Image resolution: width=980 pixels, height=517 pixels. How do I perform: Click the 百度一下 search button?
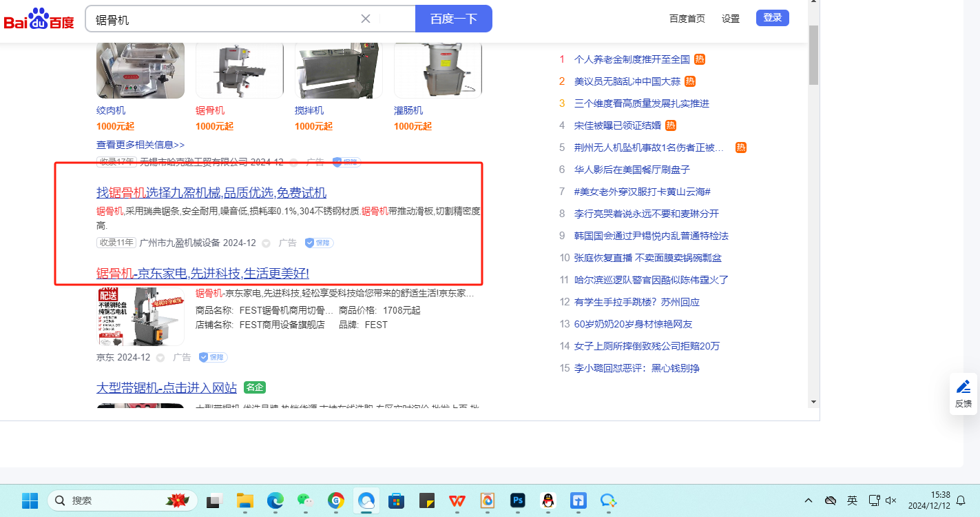coord(454,19)
